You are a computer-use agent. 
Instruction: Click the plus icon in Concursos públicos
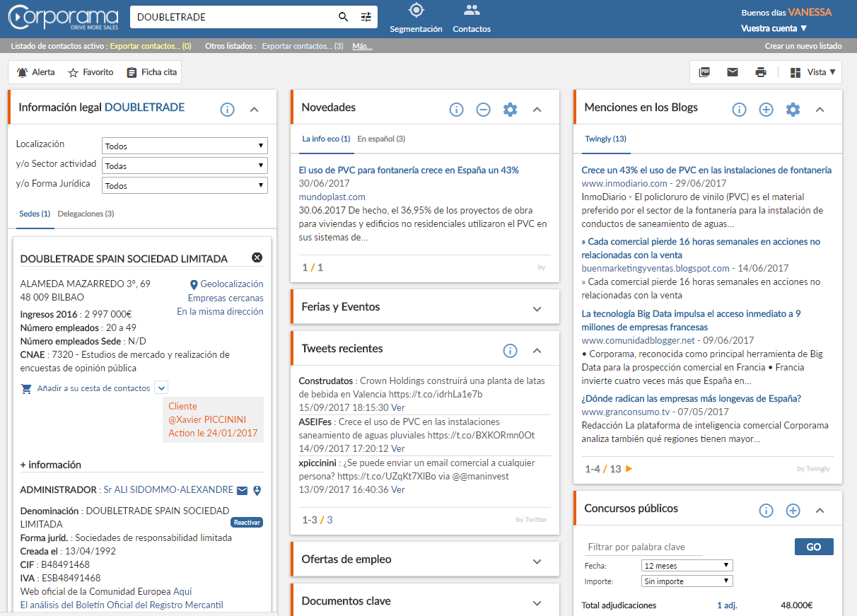click(793, 511)
